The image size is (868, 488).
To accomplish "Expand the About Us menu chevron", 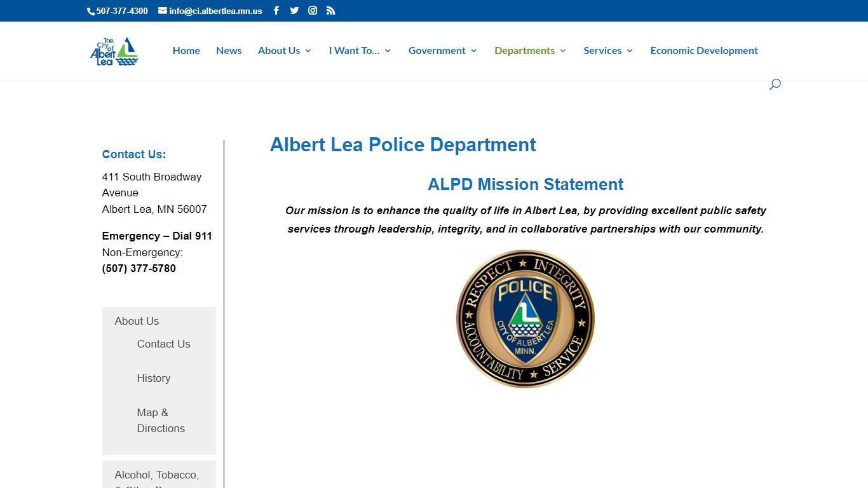I will 308,51.
